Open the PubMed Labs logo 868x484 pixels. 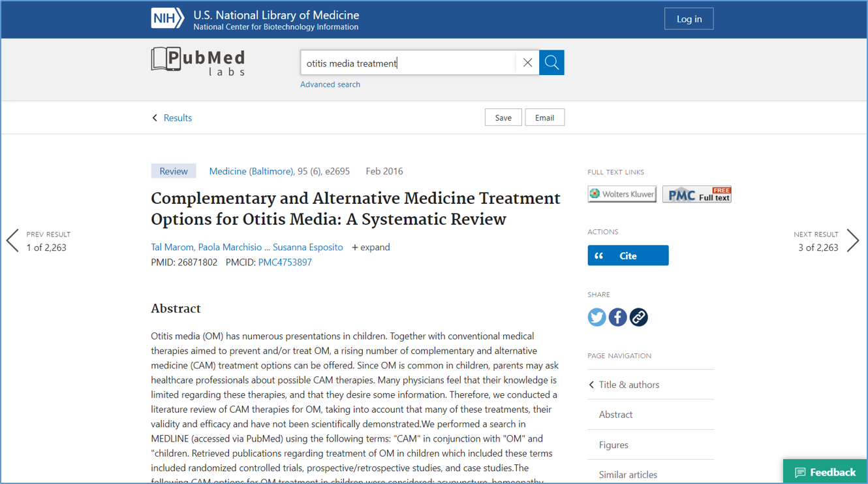click(198, 61)
